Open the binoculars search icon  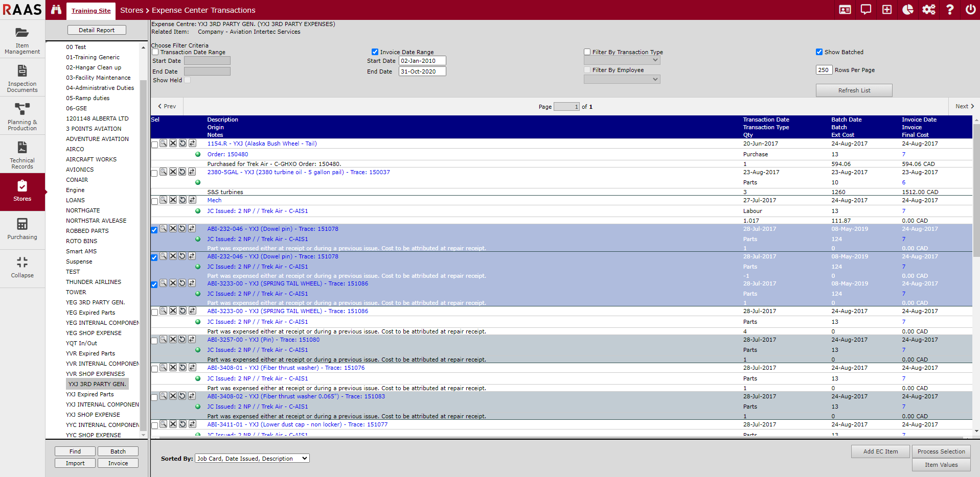click(x=56, y=10)
